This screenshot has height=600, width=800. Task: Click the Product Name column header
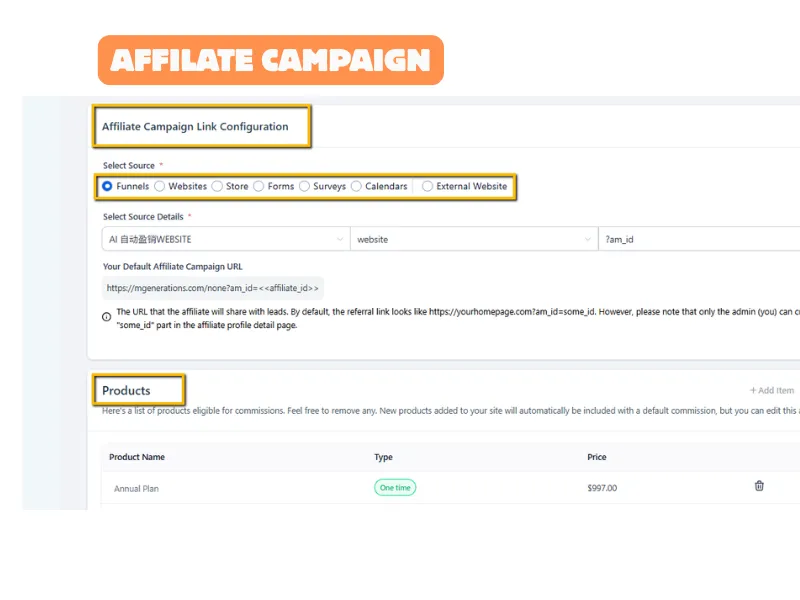pos(137,457)
